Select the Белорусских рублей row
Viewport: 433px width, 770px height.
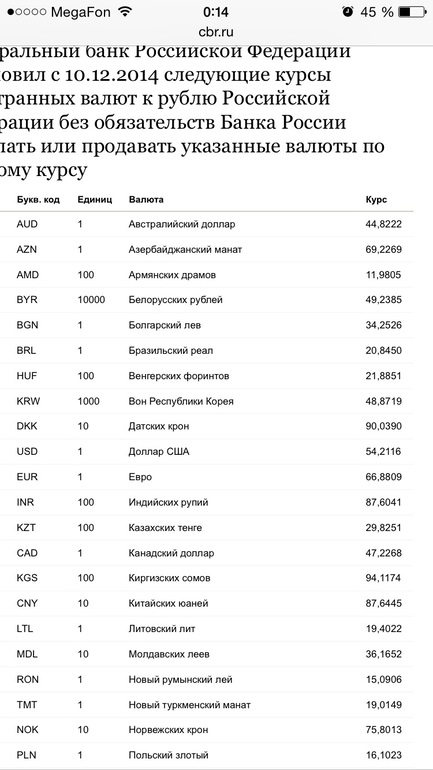pyautogui.click(x=207, y=300)
